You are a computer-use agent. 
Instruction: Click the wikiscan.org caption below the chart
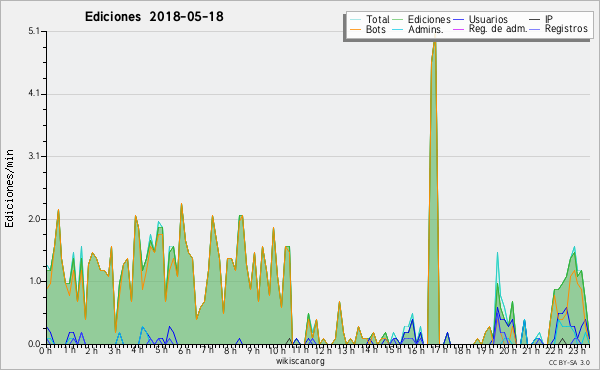pyautogui.click(x=300, y=361)
